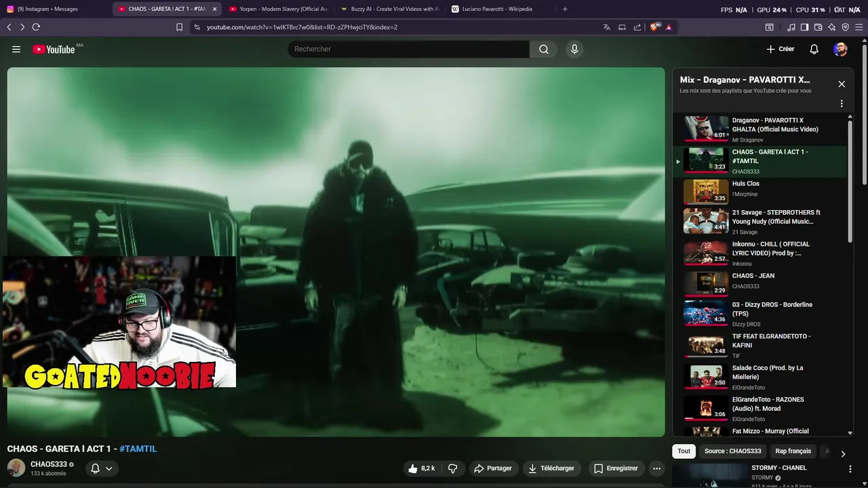Bookmark this page in address bar
Screen dimensions: 868x488
click(179, 27)
